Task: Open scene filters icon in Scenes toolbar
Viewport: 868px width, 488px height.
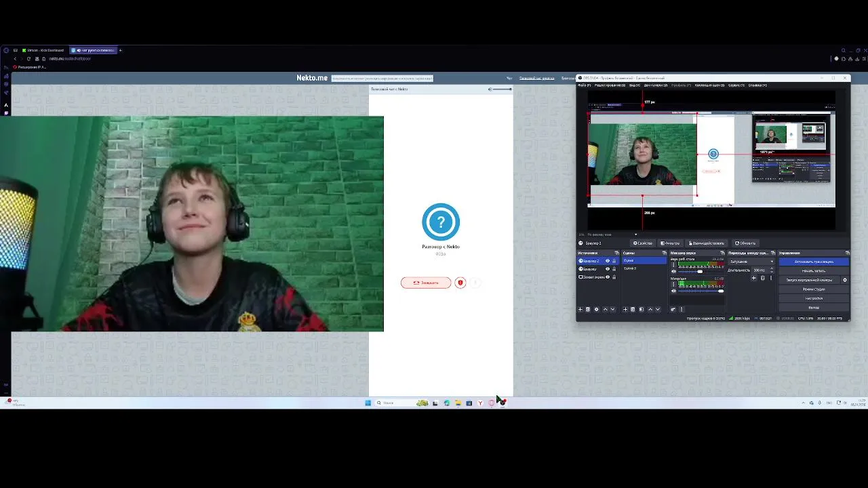Action: pyautogui.click(x=642, y=309)
